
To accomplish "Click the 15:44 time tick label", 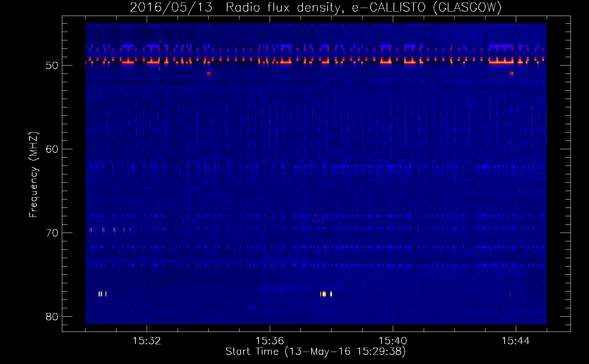I will tap(516, 341).
